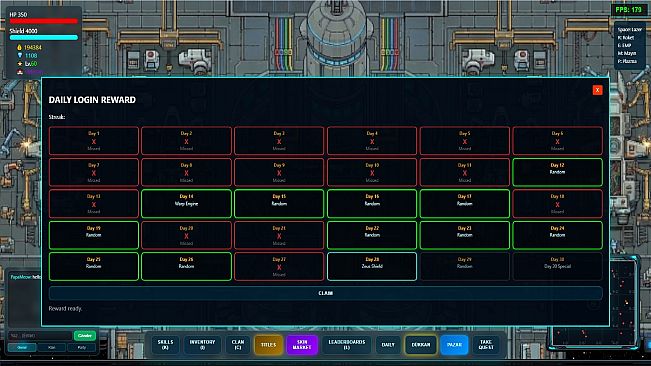This screenshot has width=651, height=366.
Task: Click the Day 21 Missed card
Action: pyautogui.click(x=279, y=235)
